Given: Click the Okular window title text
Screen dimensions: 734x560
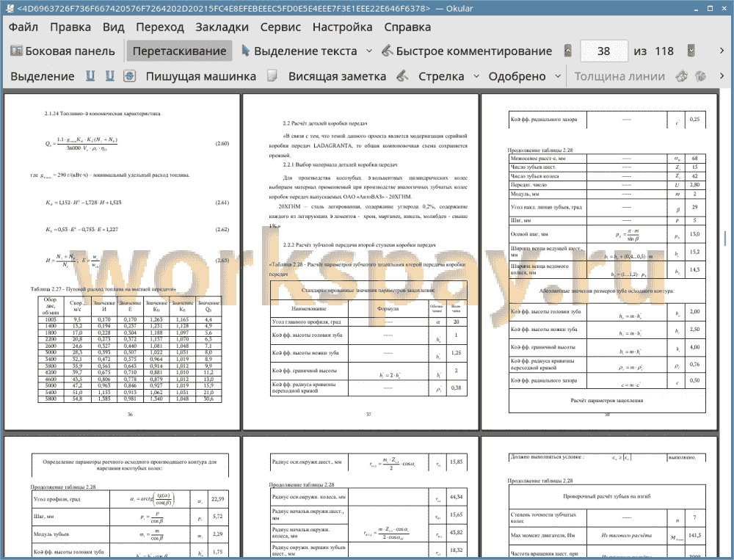Looking at the screenshot, I should (245, 8).
